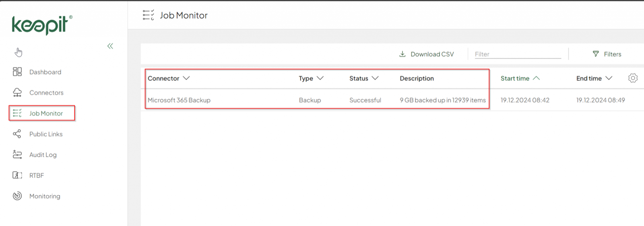Click the RTBF icon in sidebar
Image resolution: width=644 pixels, height=226 pixels.
(x=17, y=175)
